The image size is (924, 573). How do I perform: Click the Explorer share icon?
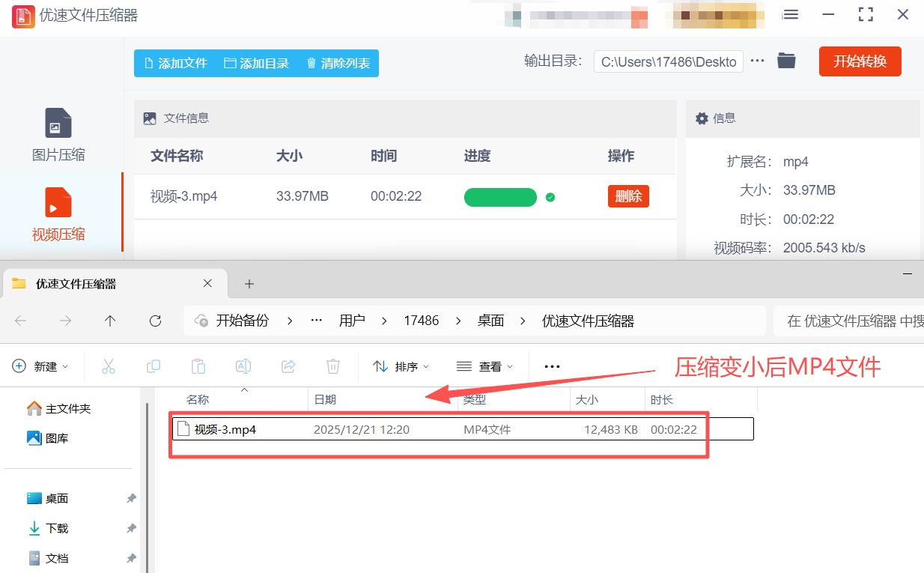(x=288, y=366)
